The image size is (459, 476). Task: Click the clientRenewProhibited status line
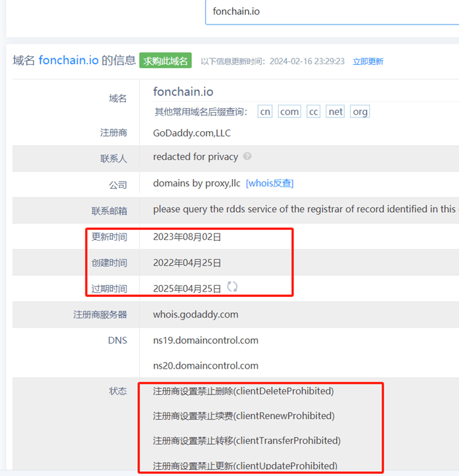(243, 416)
